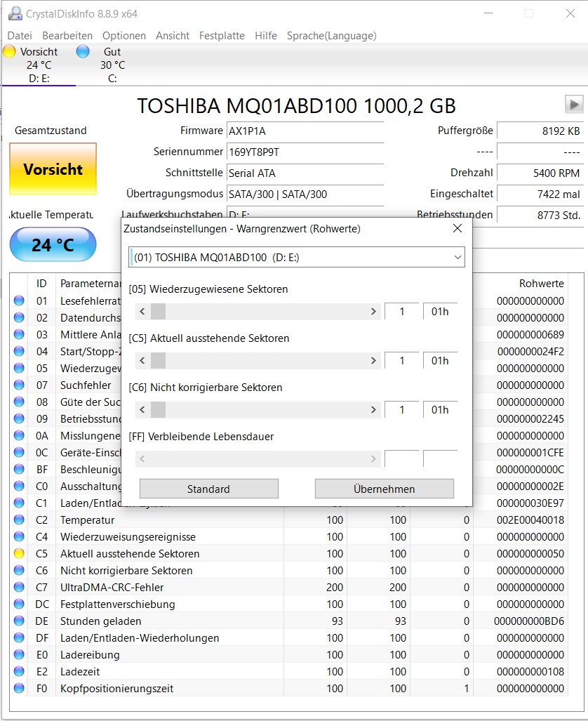The image size is (588, 721).
Task: Click status circle for C6 Nicht korrigierbare Sektoren
Action: click(x=19, y=571)
